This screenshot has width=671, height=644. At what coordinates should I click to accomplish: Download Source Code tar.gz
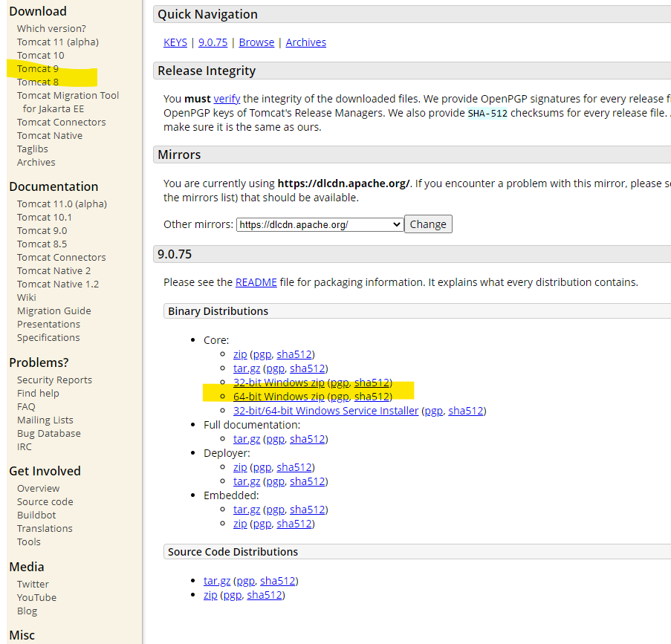coord(217,581)
